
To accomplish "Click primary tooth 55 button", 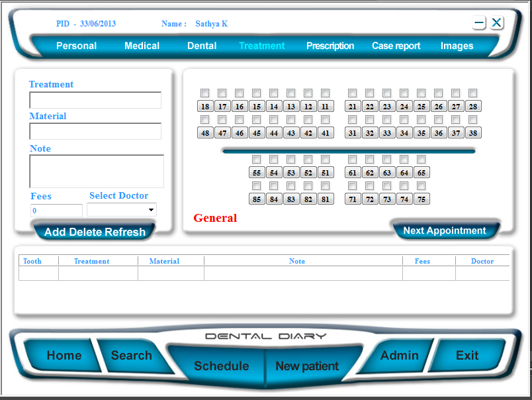I will [257, 173].
